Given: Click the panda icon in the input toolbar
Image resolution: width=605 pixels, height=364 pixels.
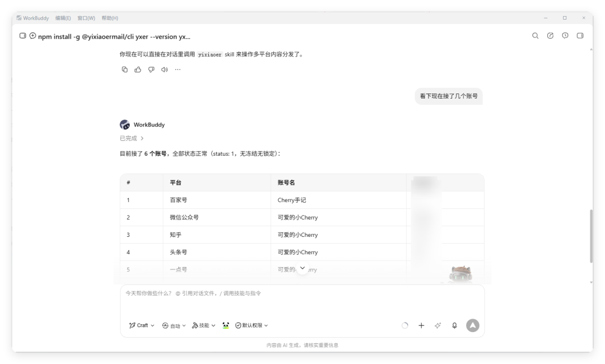Looking at the screenshot, I should [226, 325].
